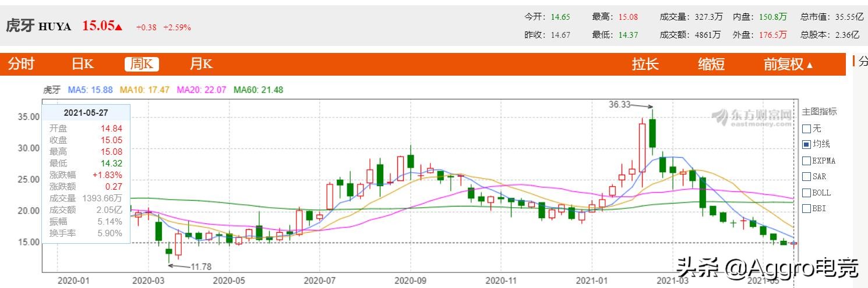Click the 最高 15.08 value
This screenshot has width=868, height=288.
tap(628, 17)
